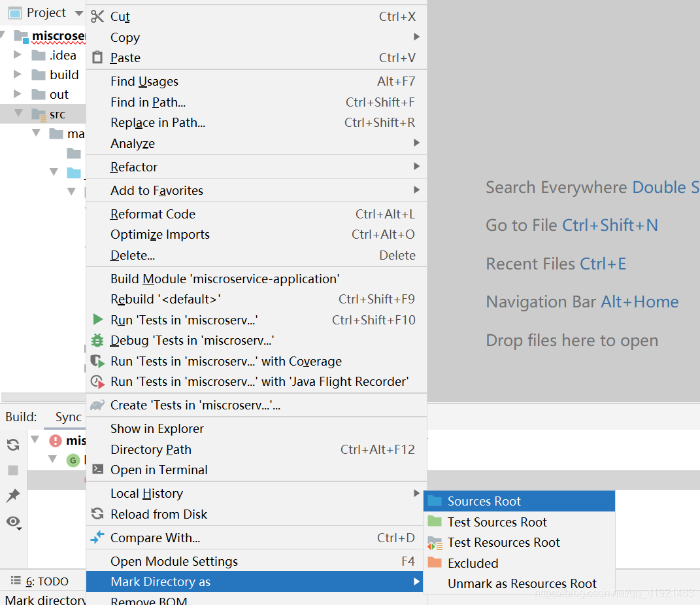Click the orange Excluded folder icon
The height and width of the screenshot is (605, 700).
(435, 562)
